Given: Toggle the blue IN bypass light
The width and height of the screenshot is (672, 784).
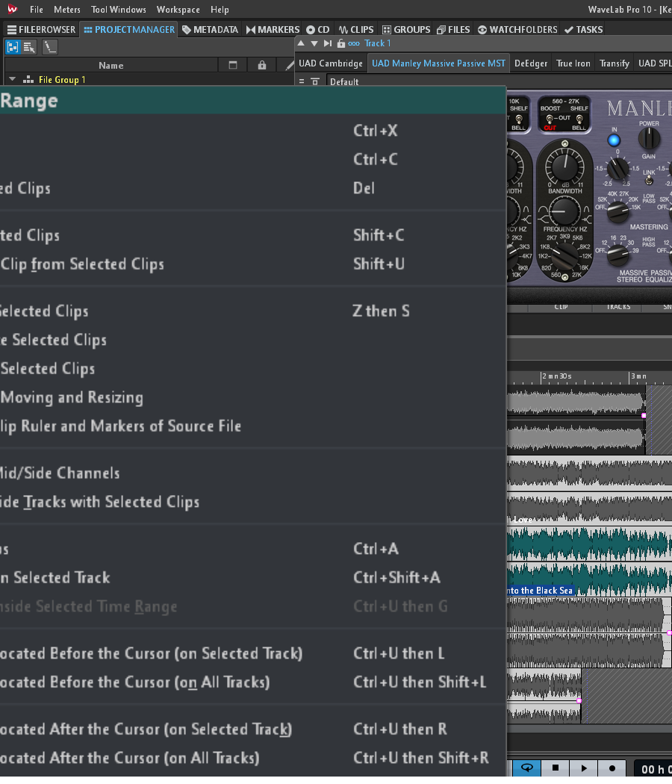Looking at the screenshot, I should coord(614,140).
